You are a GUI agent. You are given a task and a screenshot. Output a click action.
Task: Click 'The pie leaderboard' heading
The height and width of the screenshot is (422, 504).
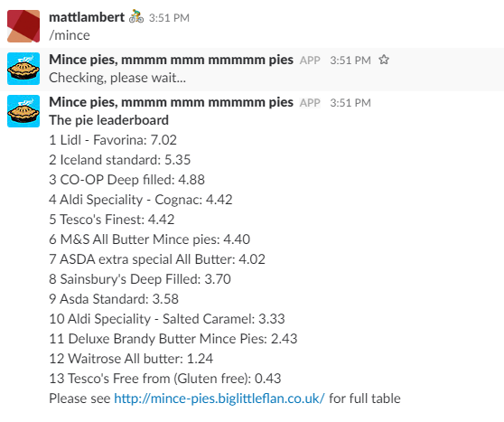108,120
